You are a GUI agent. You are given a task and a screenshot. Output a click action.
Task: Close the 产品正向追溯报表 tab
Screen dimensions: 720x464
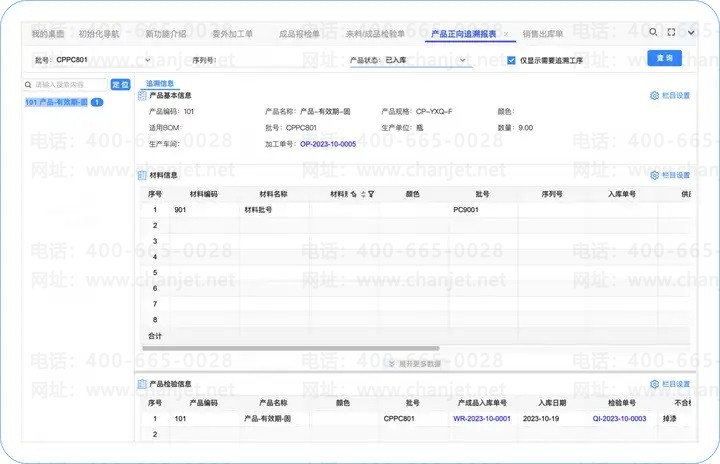tap(506, 34)
